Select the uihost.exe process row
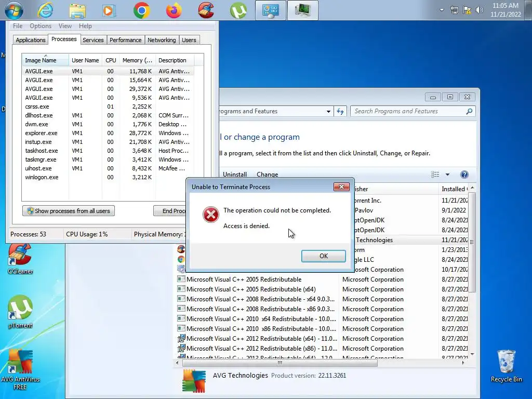 pos(108,168)
